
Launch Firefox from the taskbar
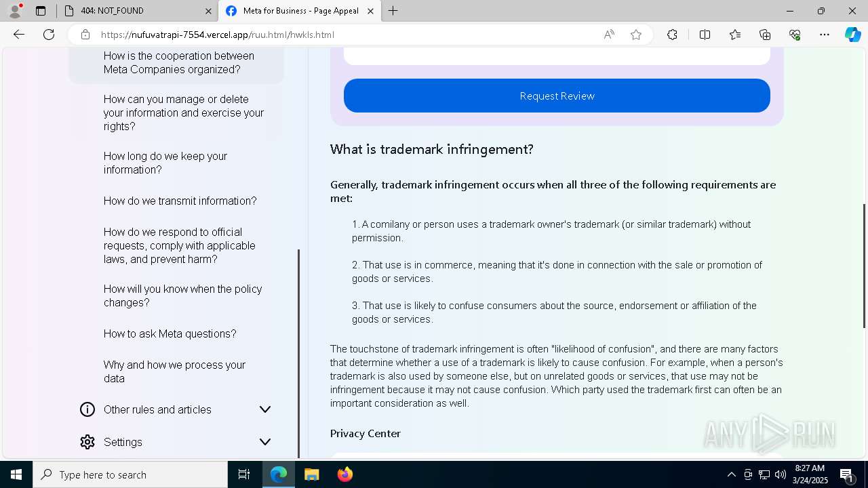coord(344,474)
